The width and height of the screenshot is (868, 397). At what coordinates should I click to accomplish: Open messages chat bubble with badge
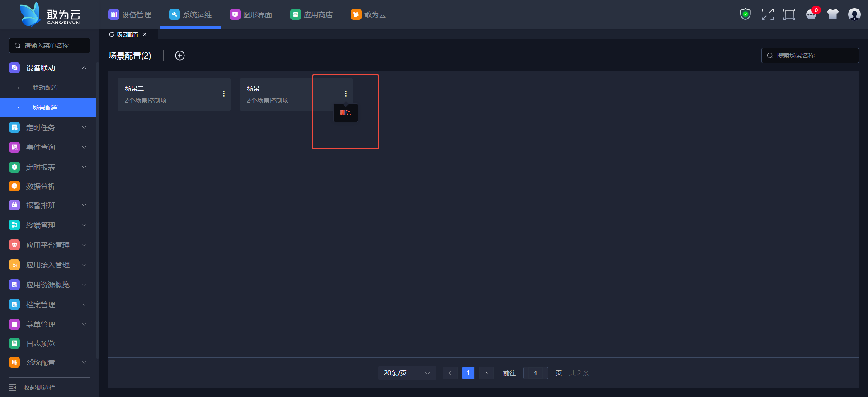812,14
